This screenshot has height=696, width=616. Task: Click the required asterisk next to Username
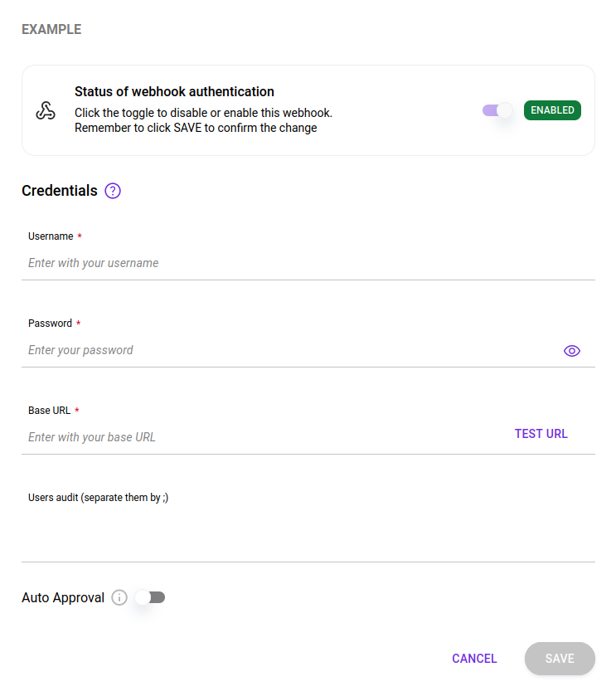[80, 236]
